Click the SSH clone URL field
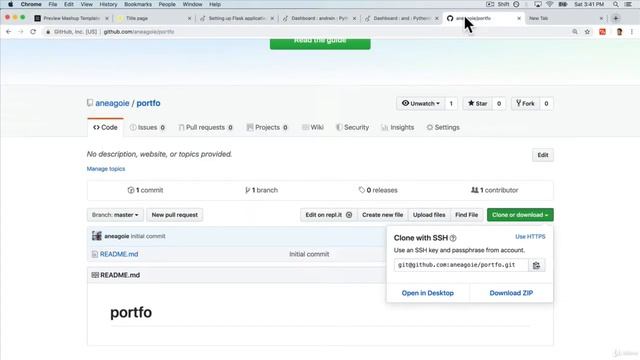The width and height of the screenshot is (640, 360). [x=461, y=265]
